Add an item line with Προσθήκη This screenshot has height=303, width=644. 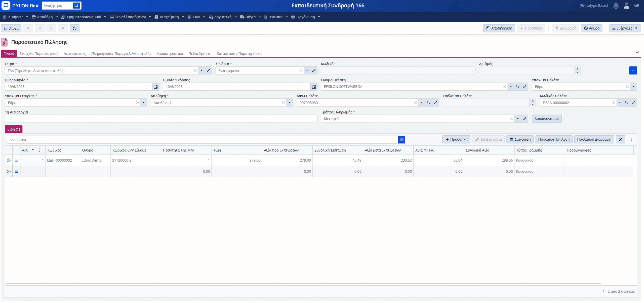[456, 139]
